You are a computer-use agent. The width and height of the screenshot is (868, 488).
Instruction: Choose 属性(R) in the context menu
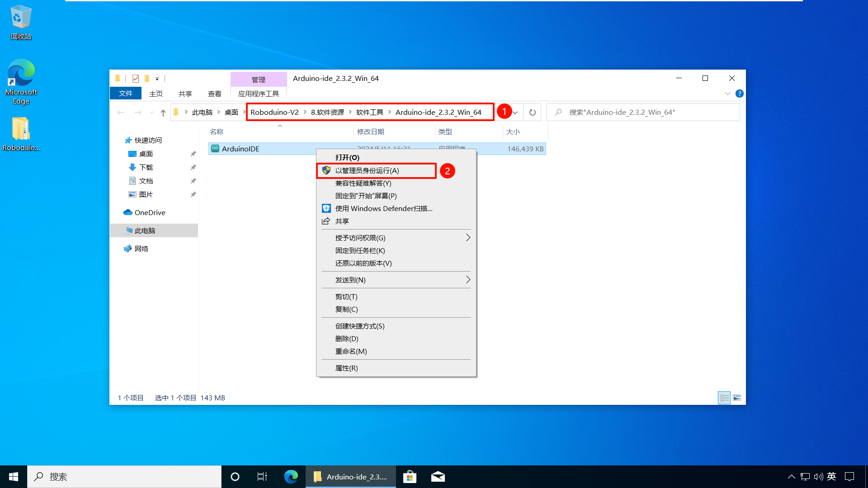click(396, 368)
